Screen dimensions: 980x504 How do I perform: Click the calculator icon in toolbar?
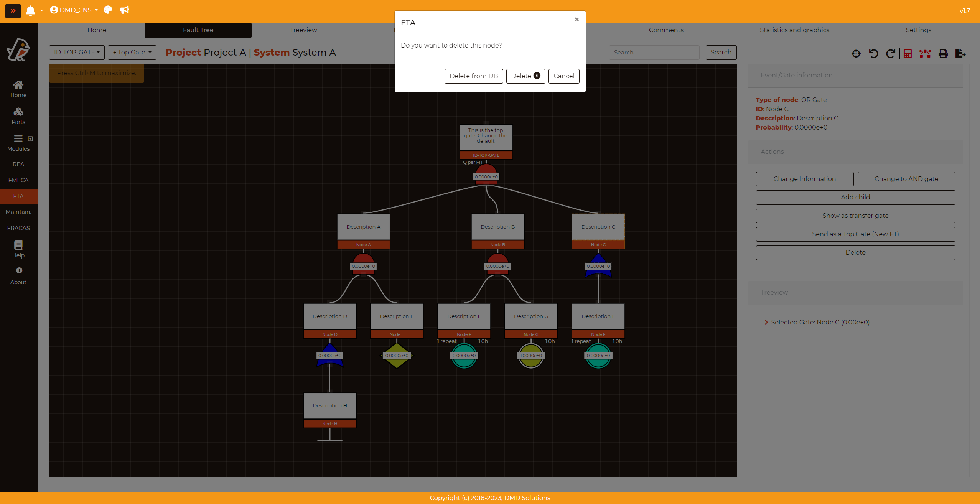pyautogui.click(x=908, y=54)
